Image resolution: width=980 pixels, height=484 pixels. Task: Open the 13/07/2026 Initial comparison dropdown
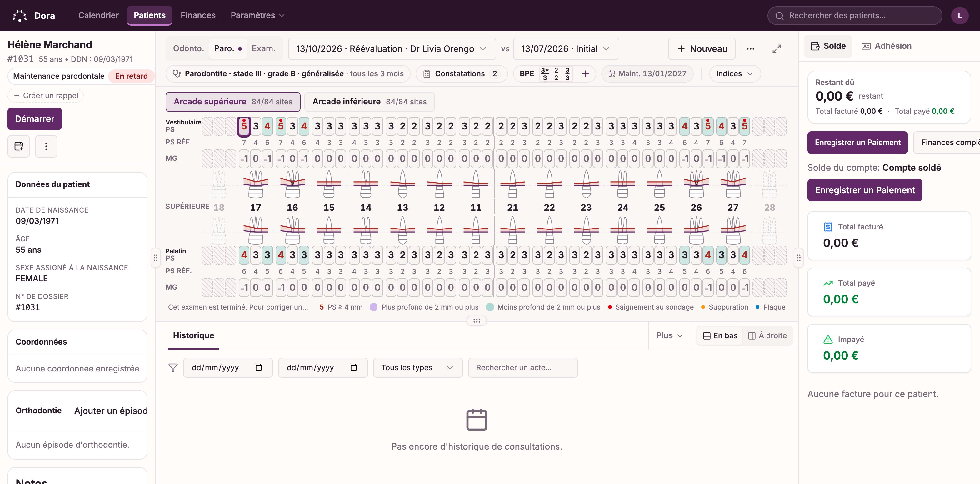(565, 49)
